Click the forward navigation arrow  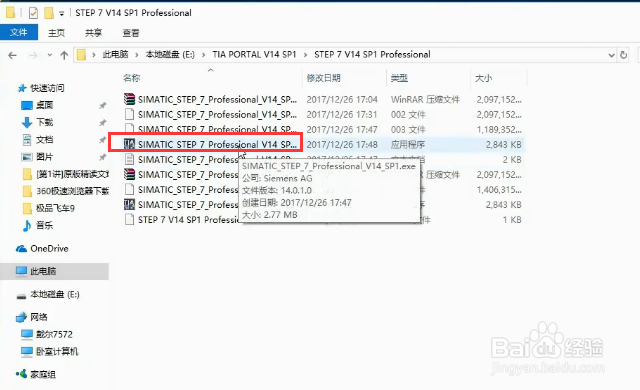(33, 55)
